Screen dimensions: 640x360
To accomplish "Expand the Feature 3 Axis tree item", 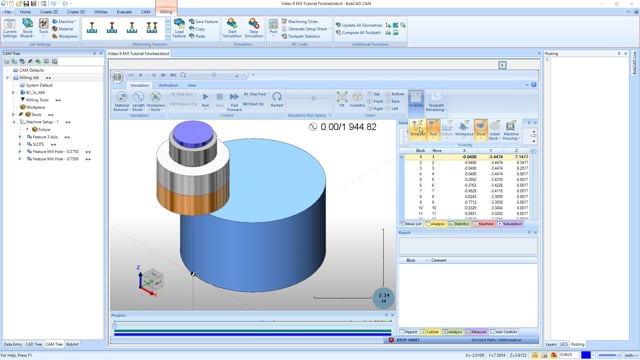I will pyautogui.click(x=20, y=137).
